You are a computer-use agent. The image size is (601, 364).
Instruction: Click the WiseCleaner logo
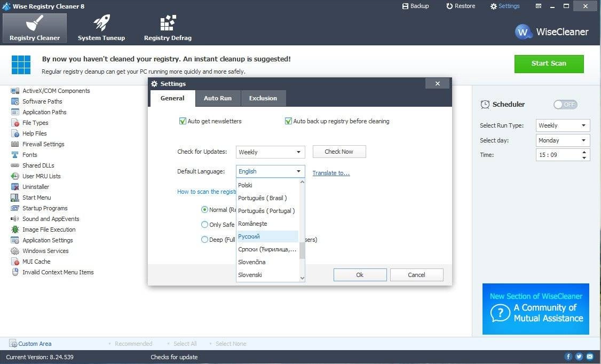coord(551,32)
